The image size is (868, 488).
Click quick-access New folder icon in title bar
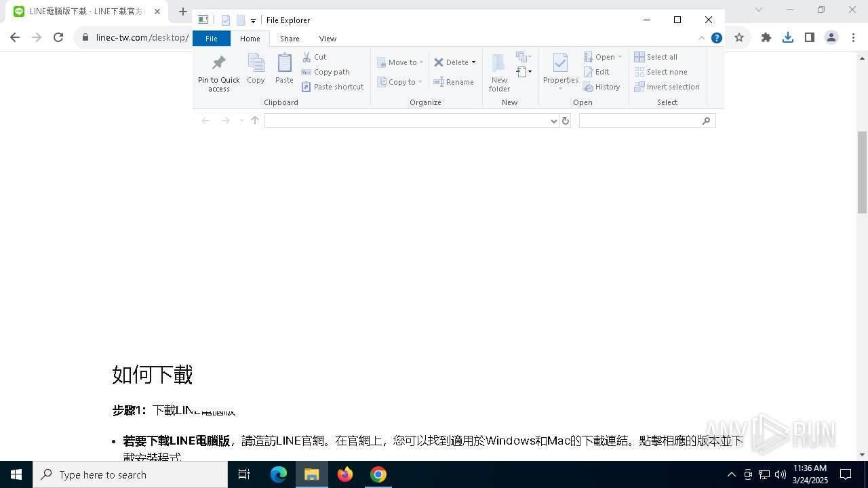coord(241,20)
